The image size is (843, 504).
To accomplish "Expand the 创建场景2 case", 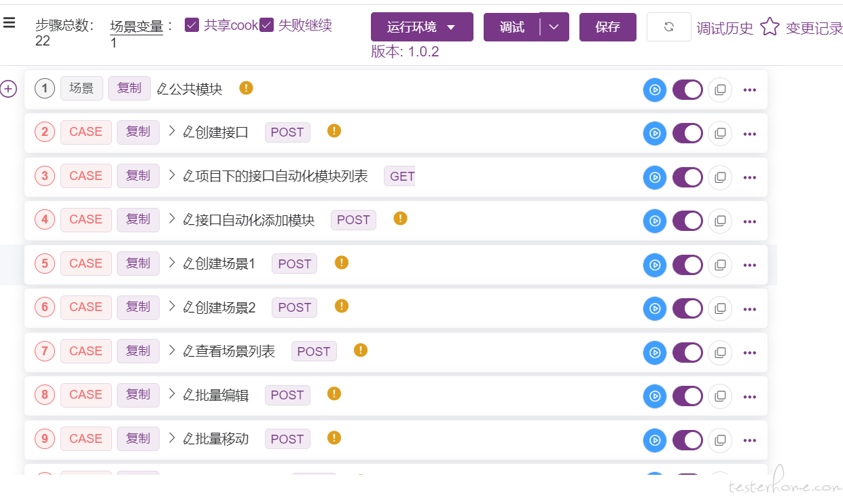I will click(172, 306).
